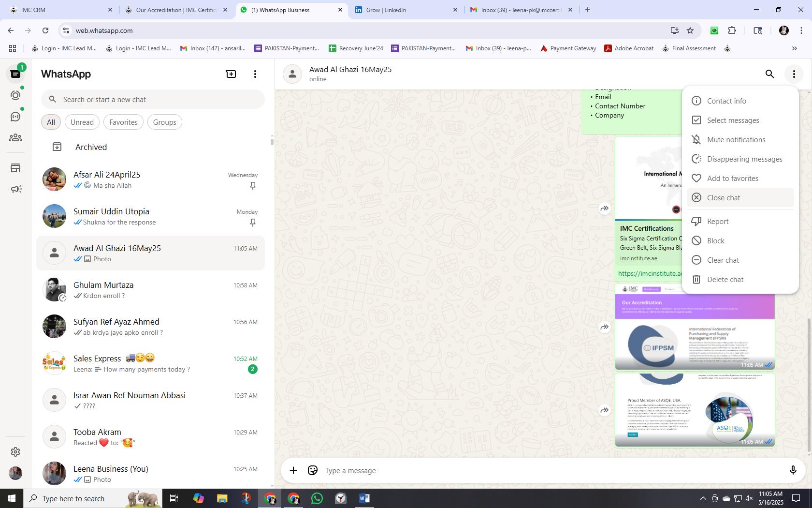
Task: Open the Channels icon in sidebar
Action: click(x=15, y=117)
